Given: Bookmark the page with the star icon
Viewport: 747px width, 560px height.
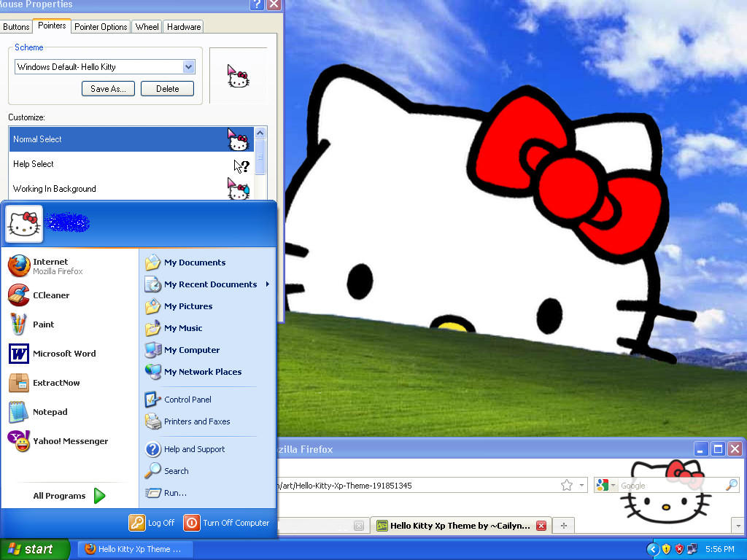Looking at the screenshot, I should [x=566, y=484].
